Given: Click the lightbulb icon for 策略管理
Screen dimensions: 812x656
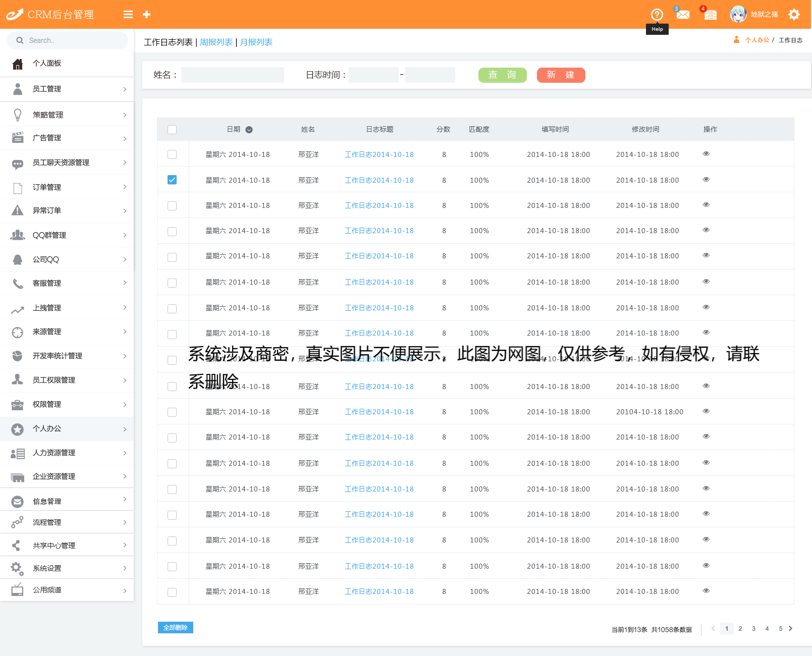Looking at the screenshot, I should (18, 115).
